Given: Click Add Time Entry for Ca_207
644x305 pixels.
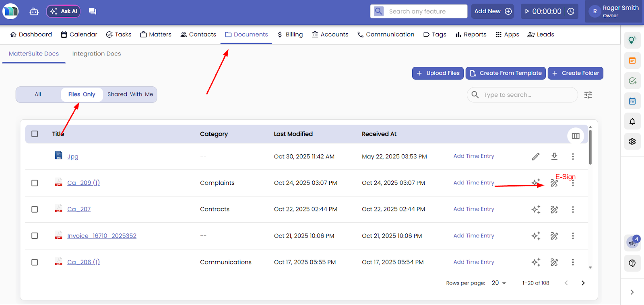Looking at the screenshot, I should pyautogui.click(x=474, y=209).
